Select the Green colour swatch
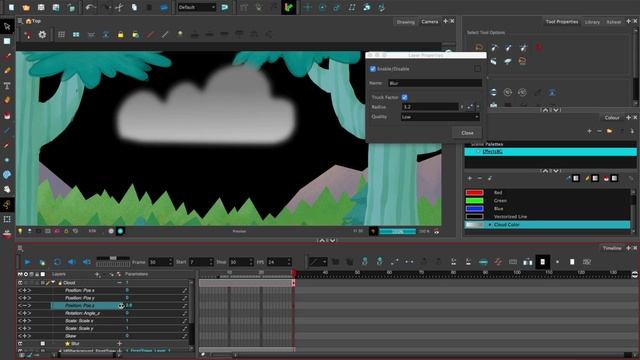Image resolution: width=640 pixels, height=360 pixels. point(474,200)
